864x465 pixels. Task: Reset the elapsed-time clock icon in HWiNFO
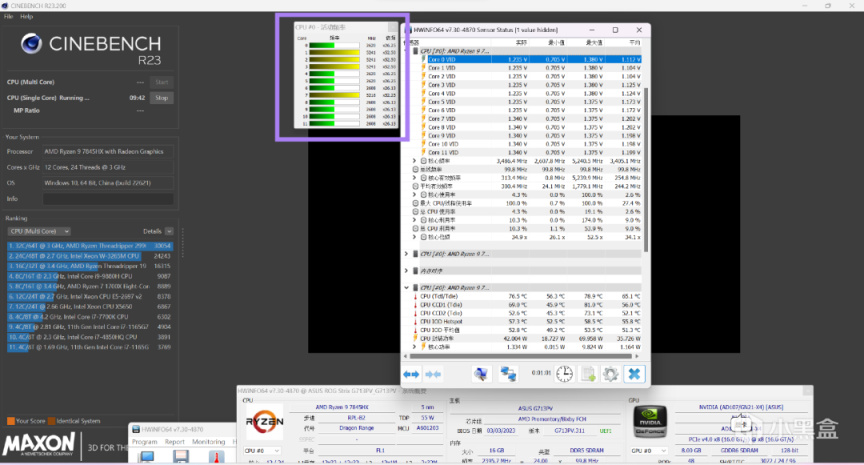coord(564,374)
